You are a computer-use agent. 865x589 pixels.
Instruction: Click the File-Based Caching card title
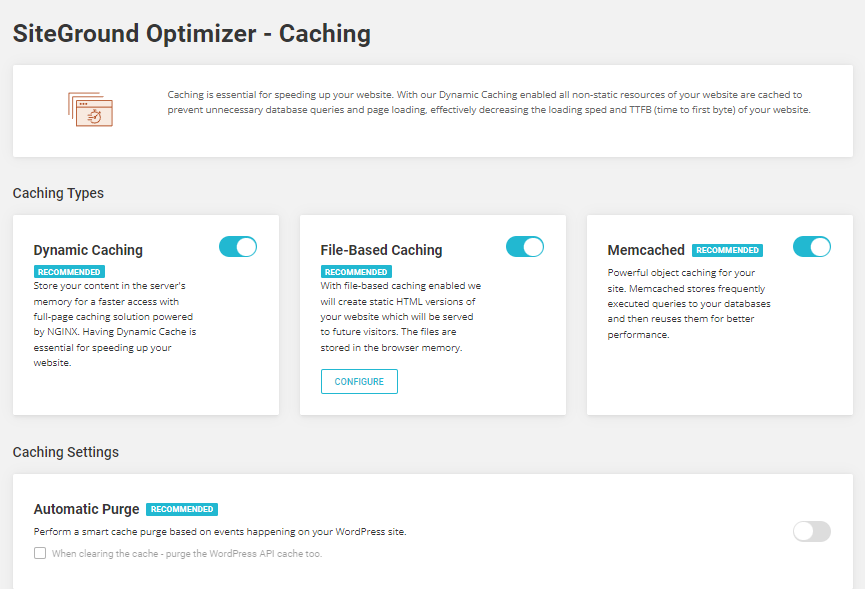coord(381,250)
